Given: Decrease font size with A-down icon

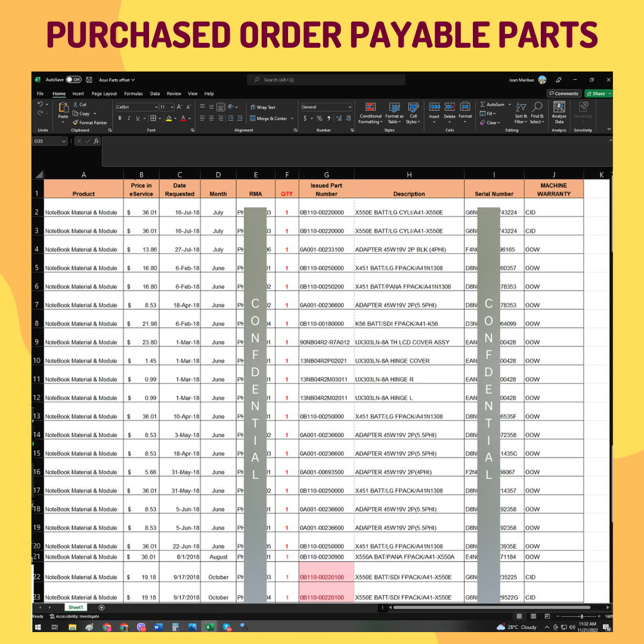Looking at the screenshot, I should coord(188,107).
